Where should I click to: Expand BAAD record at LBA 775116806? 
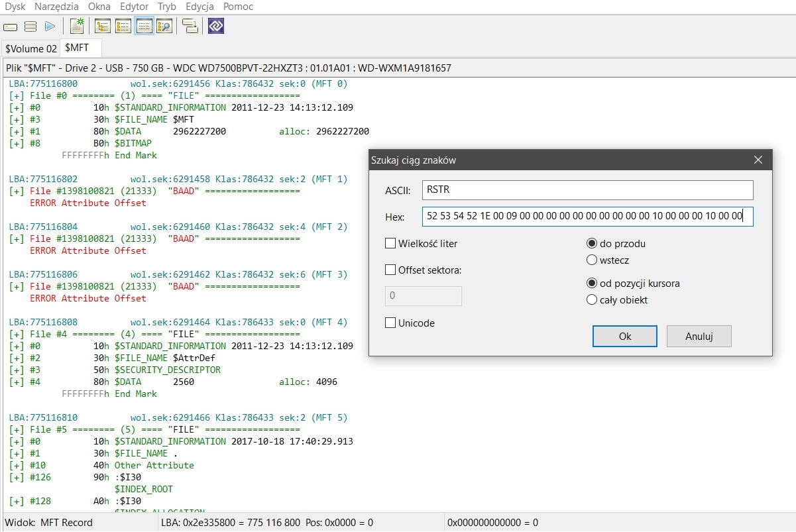pyautogui.click(x=17, y=286)
